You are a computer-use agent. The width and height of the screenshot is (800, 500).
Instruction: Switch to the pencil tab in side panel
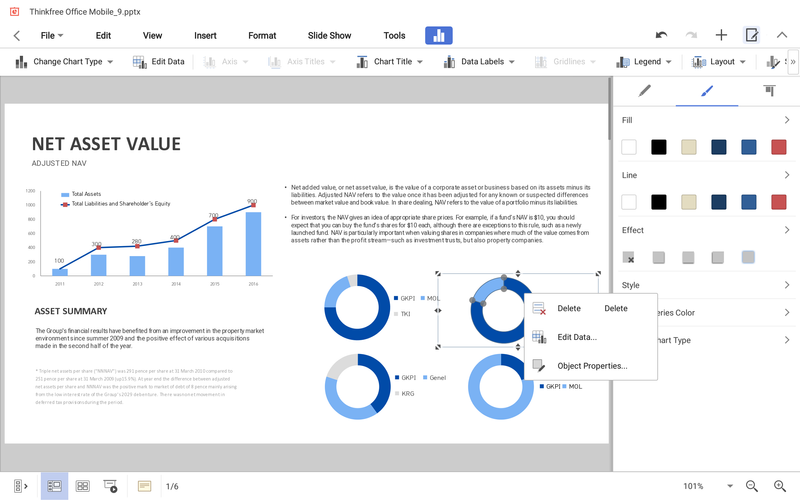pos(644,91)
